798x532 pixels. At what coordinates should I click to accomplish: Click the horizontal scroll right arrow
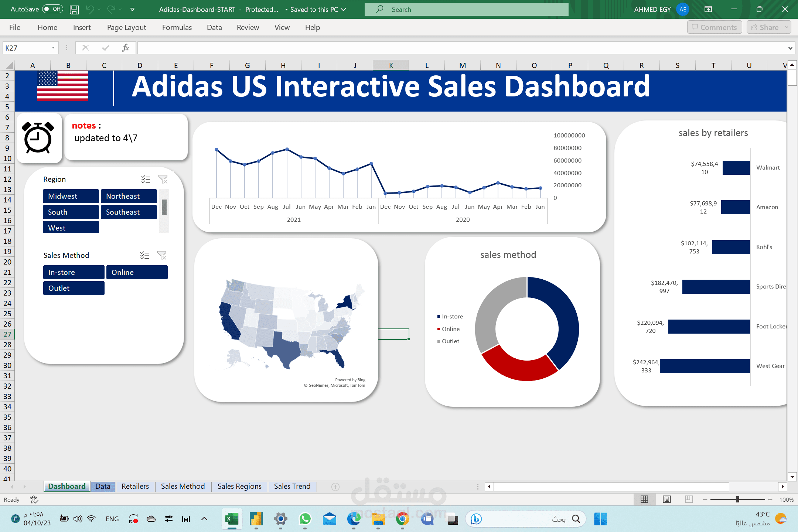782,487
